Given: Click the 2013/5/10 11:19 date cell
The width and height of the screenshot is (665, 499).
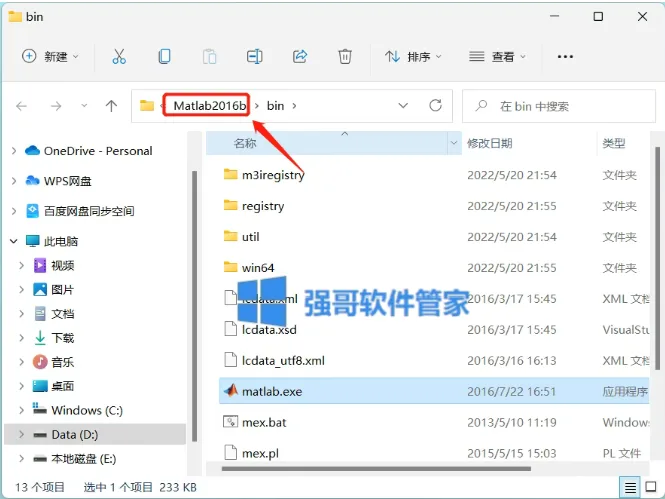Looking at the screenshot, I should (x=511, y=422).
